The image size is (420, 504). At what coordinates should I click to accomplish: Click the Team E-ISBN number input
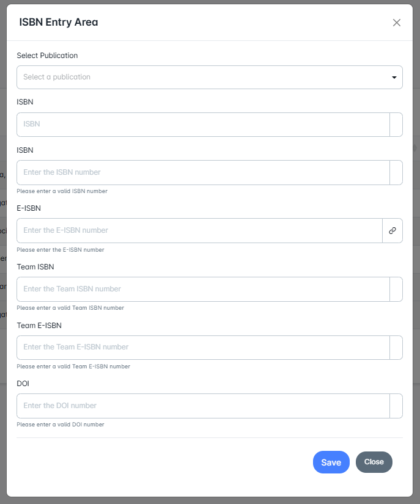point(203,347)
